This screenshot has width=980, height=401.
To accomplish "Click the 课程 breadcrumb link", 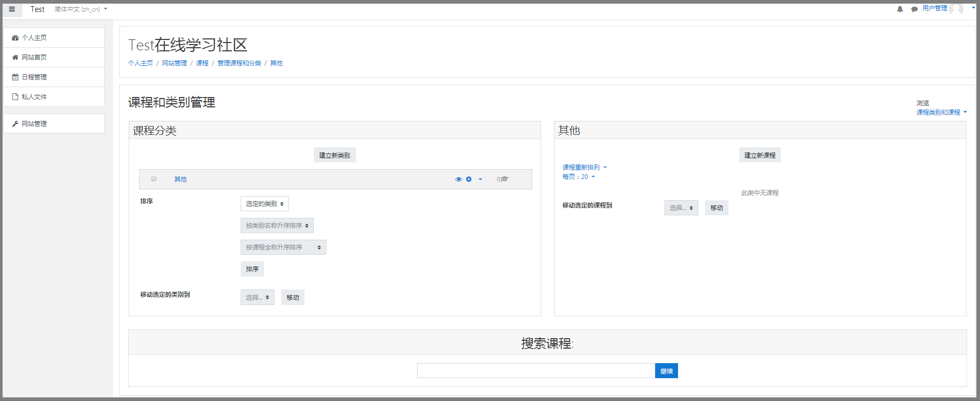I will pos(202,63).
